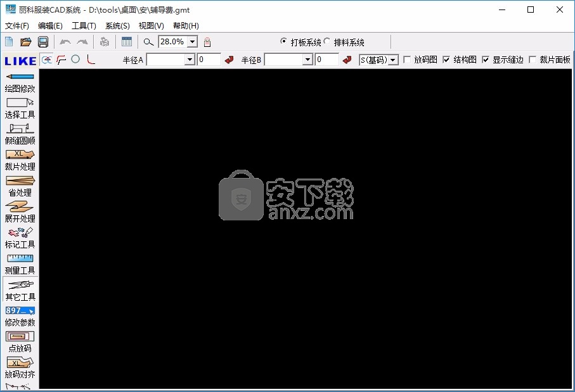575x392 pixels.
Task: Open the 帮助(H) menu
Action: tap(186, 25)
